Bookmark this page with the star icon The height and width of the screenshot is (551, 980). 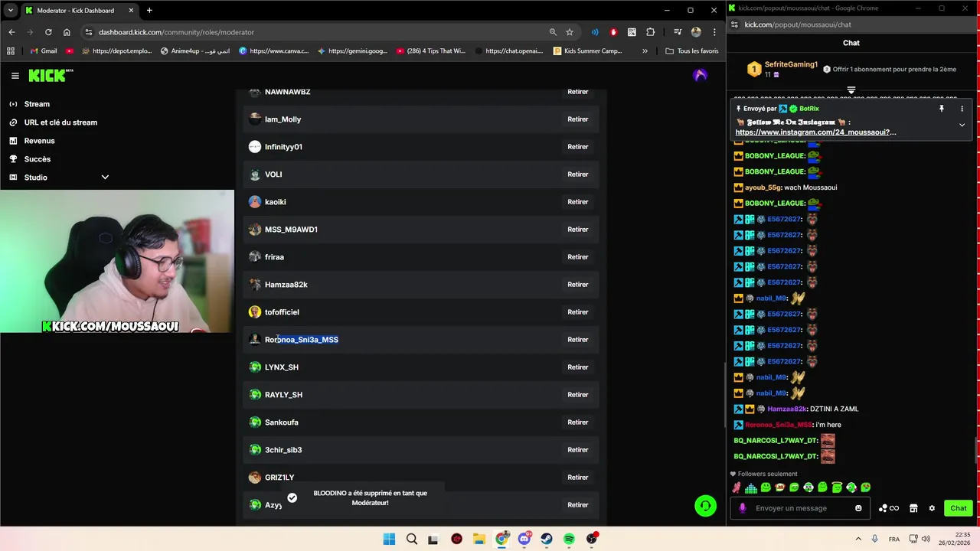coord(570,32)
